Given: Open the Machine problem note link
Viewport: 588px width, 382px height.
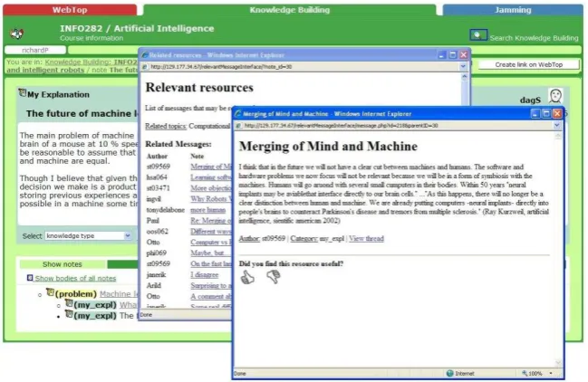Looking at the screenshot, I should coord(119,294).
